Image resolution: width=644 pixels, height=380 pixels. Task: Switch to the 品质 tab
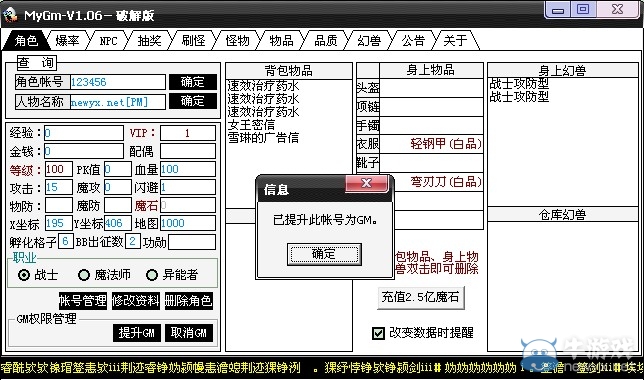(326, 40)
